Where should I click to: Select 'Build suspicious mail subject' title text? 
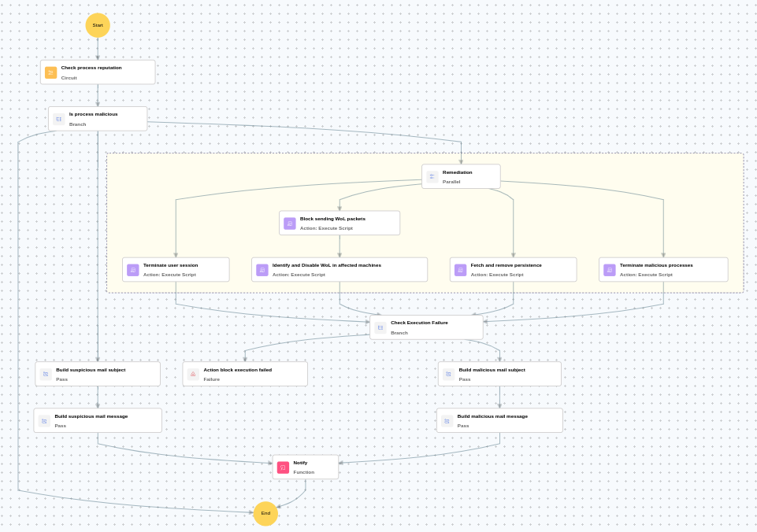pos(91,370)
